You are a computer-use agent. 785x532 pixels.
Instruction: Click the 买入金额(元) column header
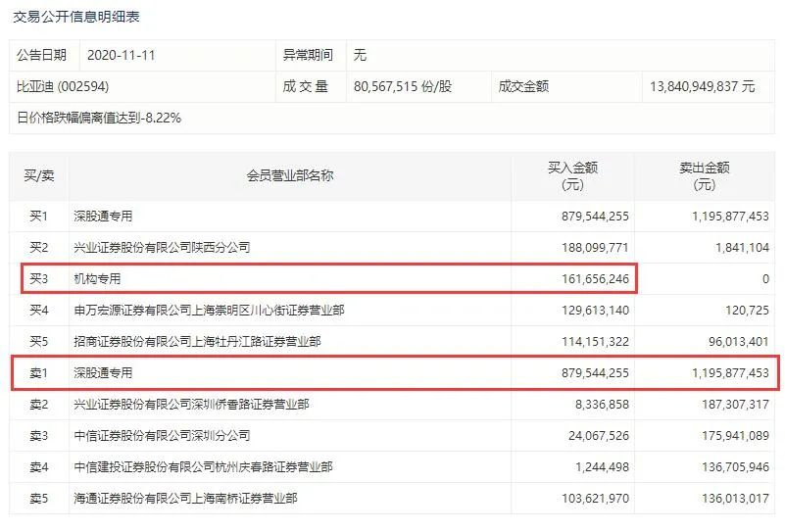point(572,175)
